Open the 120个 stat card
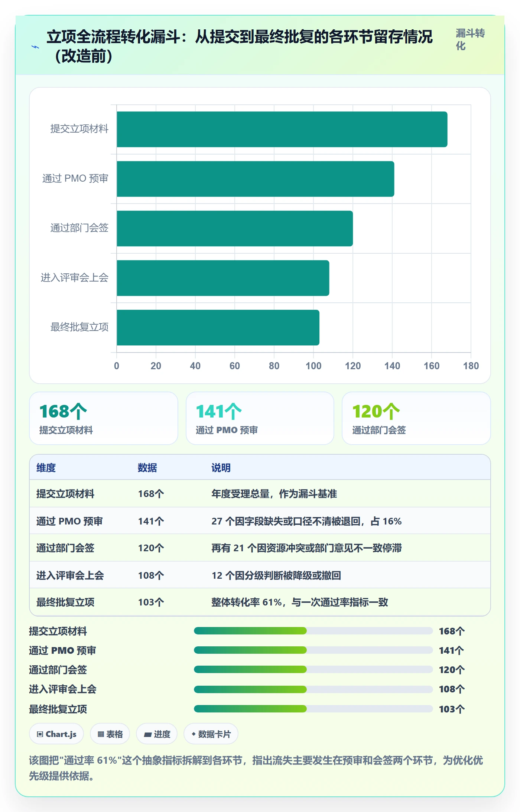 point(416,418)
